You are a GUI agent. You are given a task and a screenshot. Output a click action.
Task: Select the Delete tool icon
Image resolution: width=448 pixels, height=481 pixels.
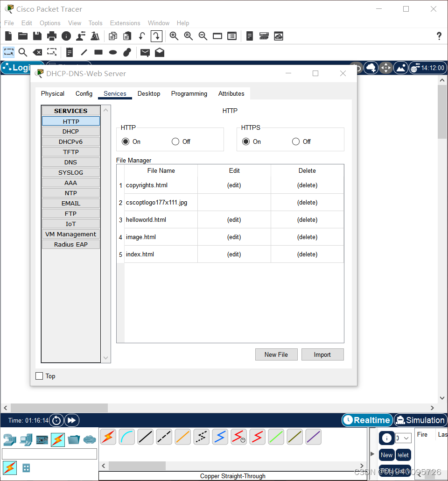pyautogui.click(x=37, y=52)
